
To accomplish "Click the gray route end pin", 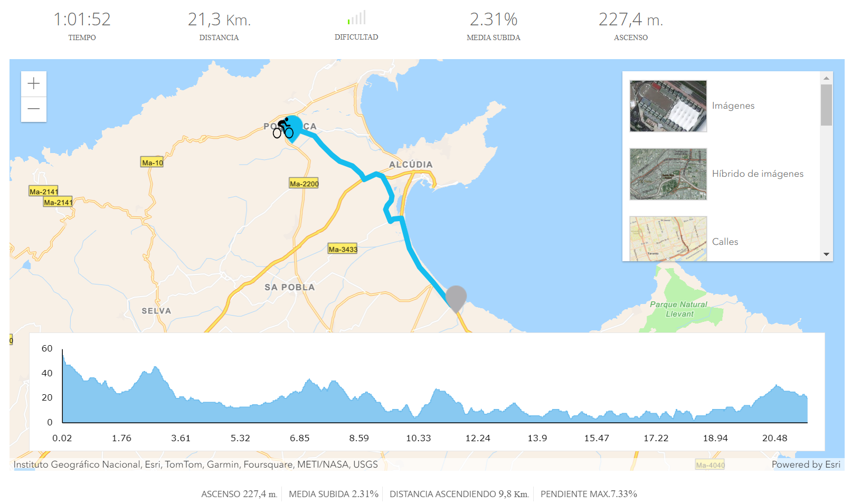I will (x=456, y=297).
